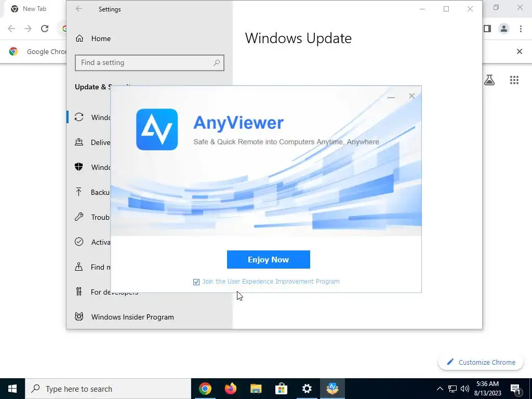Go back in the Settings window
Image resolution: width=532 pixels, height=399 pixels.
79,9
